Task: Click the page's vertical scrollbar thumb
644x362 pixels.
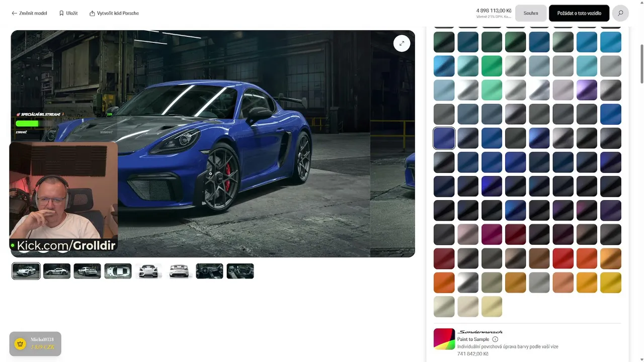Action: 641,64
